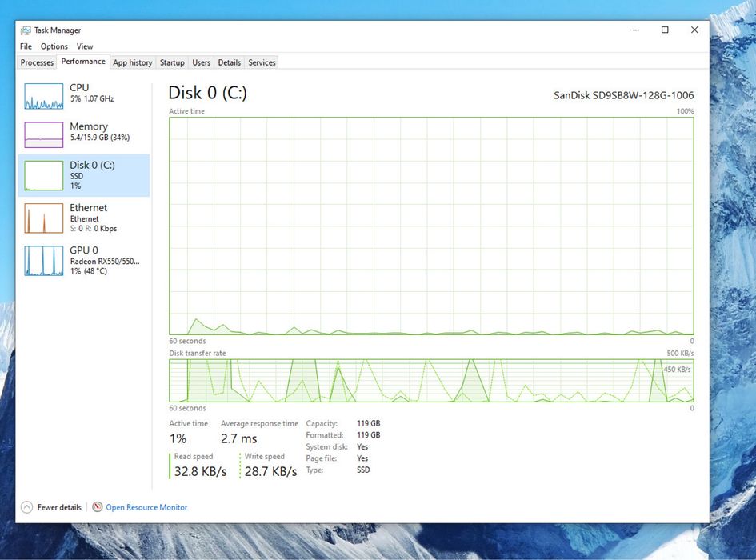Click the SanDisk SD9SB8W-128G-1006 model name
Screen dimensions: 756x560
624,95
